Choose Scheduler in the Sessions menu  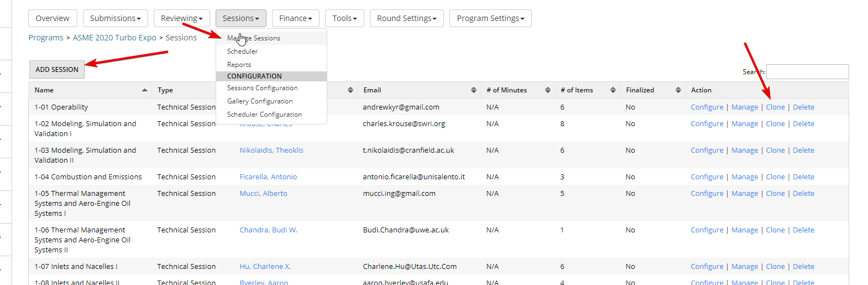click(x=243, y=51)
